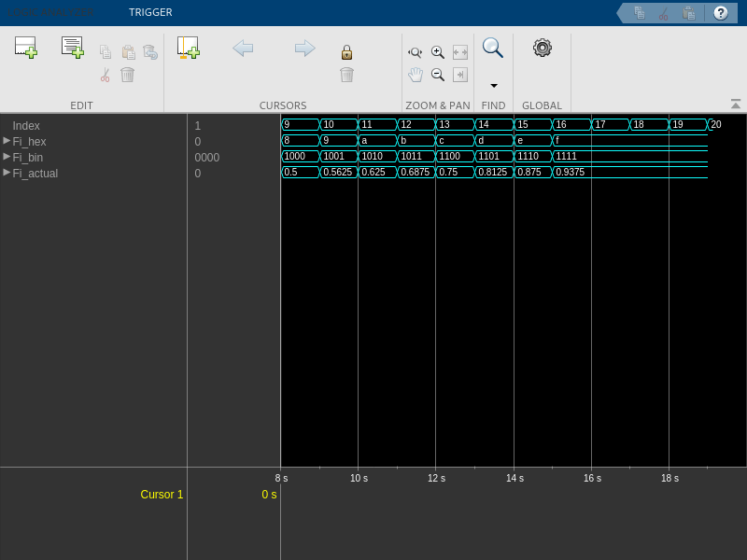Lock the cursor with padlock icon

click(x=346, y=52)
